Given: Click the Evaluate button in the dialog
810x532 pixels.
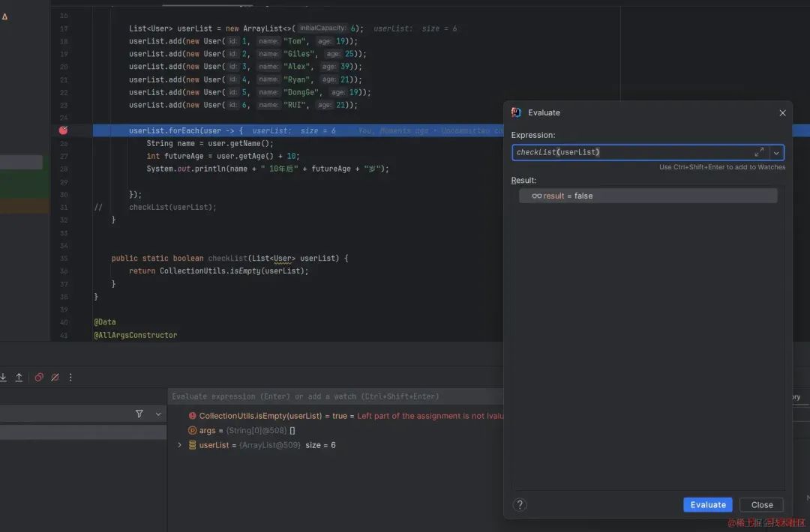Looking at the screenshot, I should click(707, 505).
